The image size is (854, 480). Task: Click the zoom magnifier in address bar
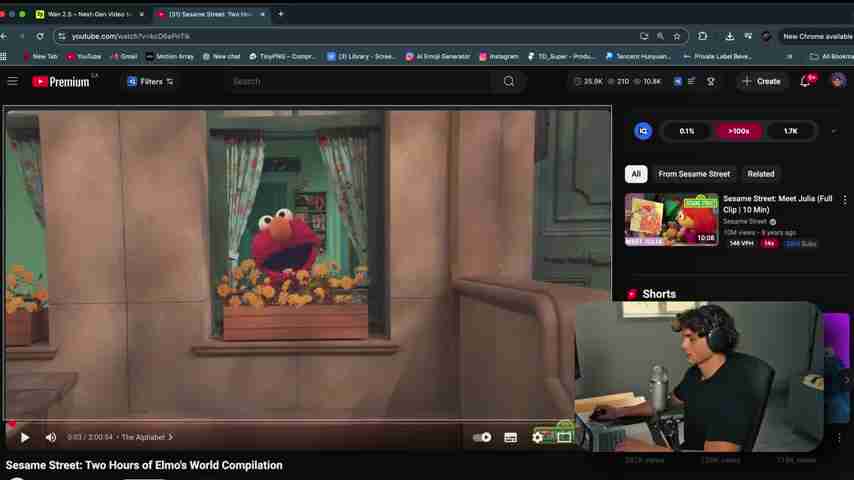coord(660,37)
